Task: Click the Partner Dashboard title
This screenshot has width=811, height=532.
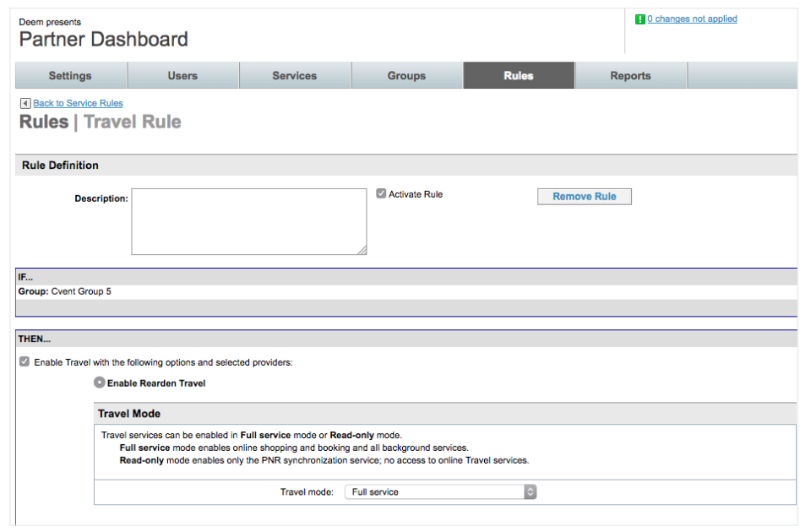Action: (104, 40)
